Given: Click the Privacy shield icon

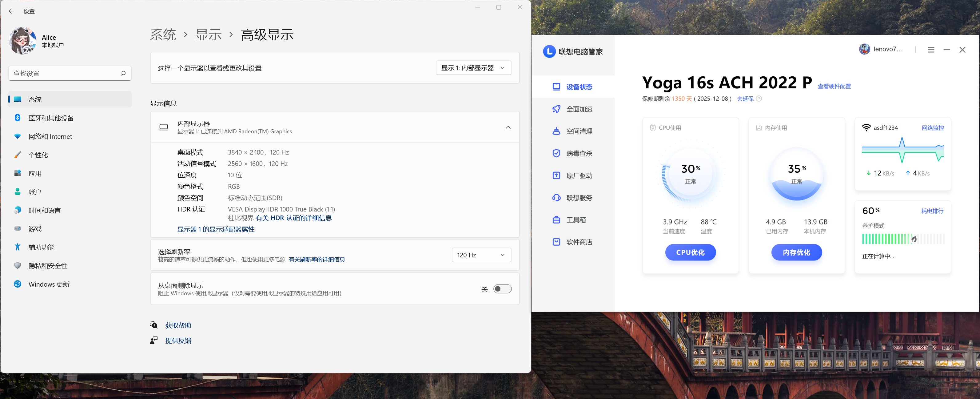Looking at the screenshot, I should (18, 265).
